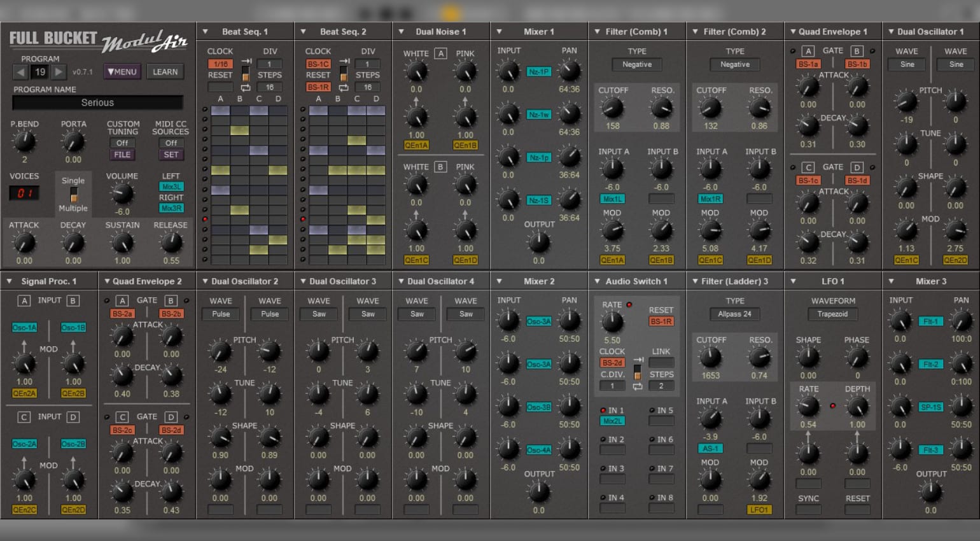
Task: Click the gate A LED in Quad Envelope 2
Action: pos(107,300)
